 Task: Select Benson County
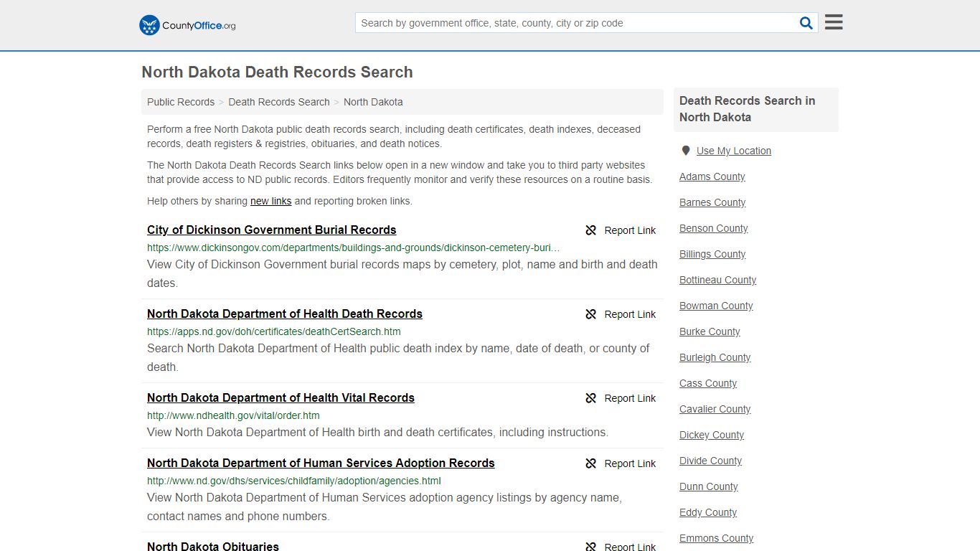point(714,228)
